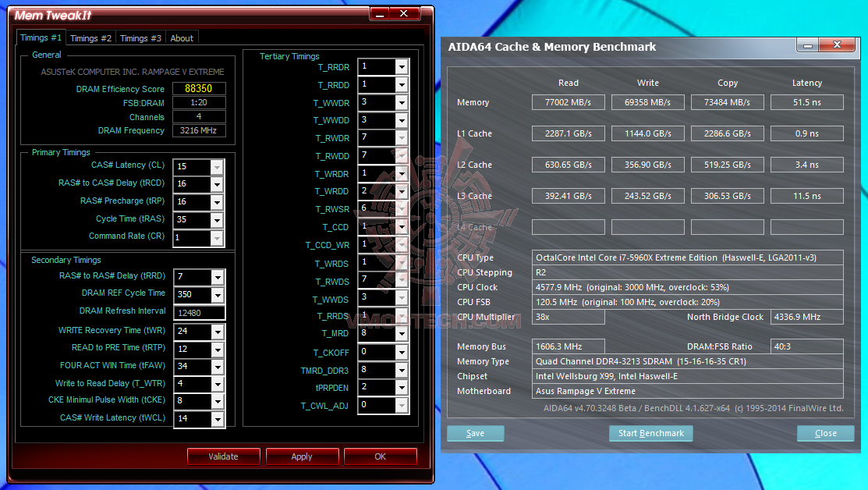868x490 pixels.
Task: Switch to the Timings #3 tab
Action: click(140, 38)
